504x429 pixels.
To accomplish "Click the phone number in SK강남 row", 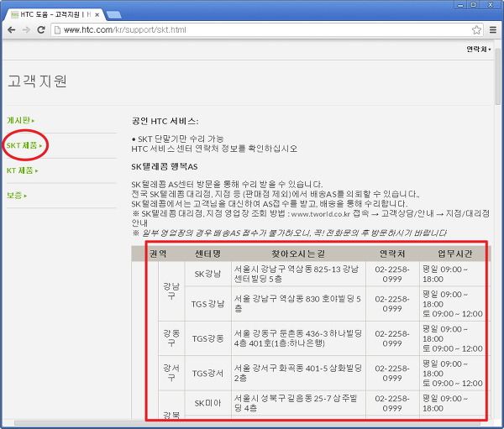I will pyautogui.click(x=392, y=274).
